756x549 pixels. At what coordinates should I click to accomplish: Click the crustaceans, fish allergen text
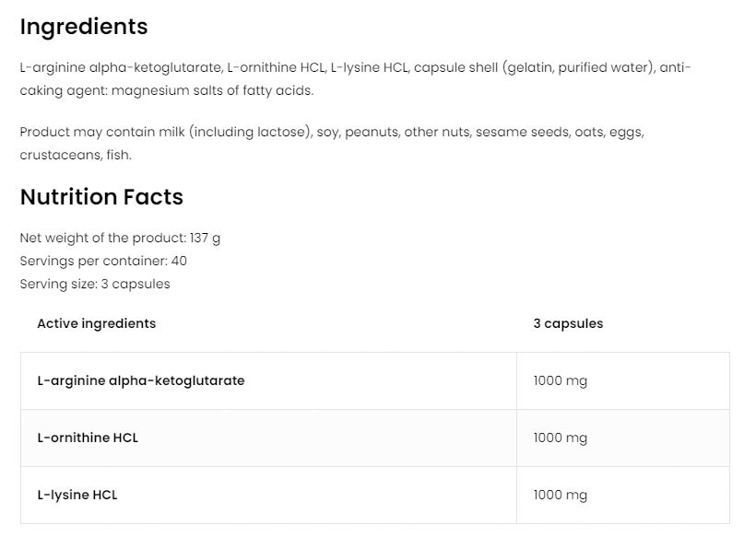tap(76, 155)
